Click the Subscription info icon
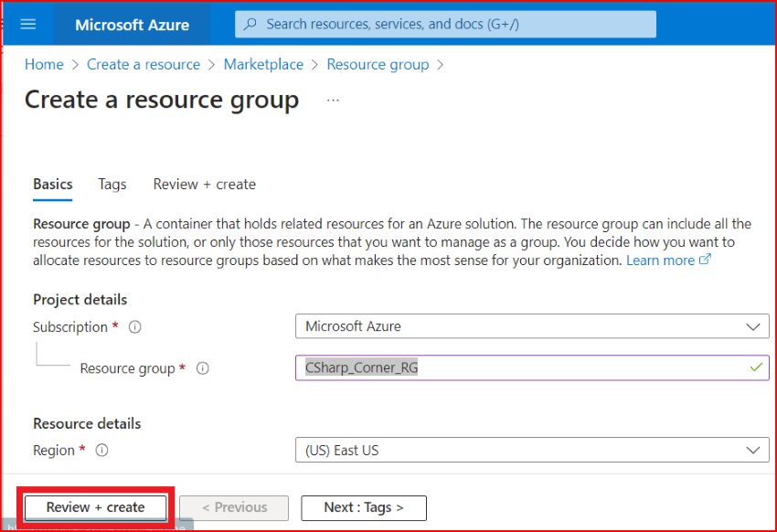Image resolution: width=777 pixels, height=532 pixels. [x=134, y=327]
